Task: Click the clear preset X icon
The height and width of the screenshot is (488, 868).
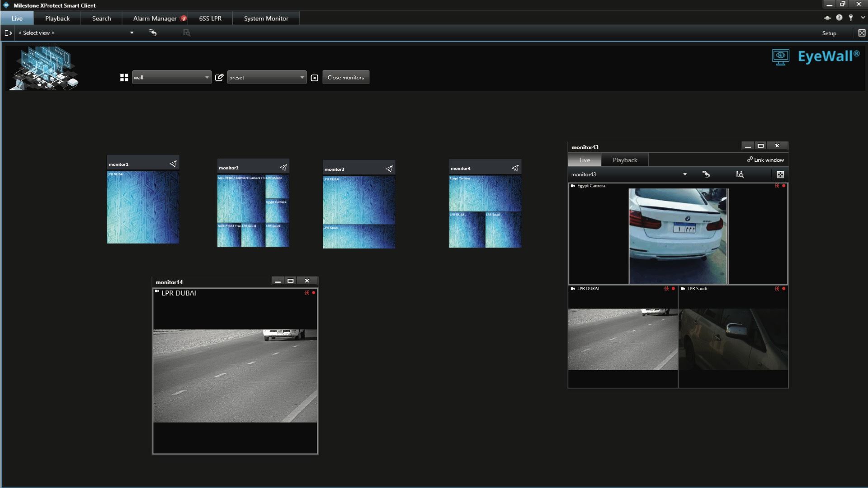Action: [314, 78]
